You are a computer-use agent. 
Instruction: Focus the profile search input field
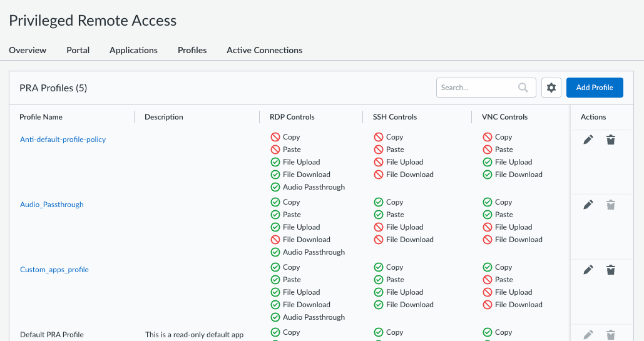click(477, 88)
